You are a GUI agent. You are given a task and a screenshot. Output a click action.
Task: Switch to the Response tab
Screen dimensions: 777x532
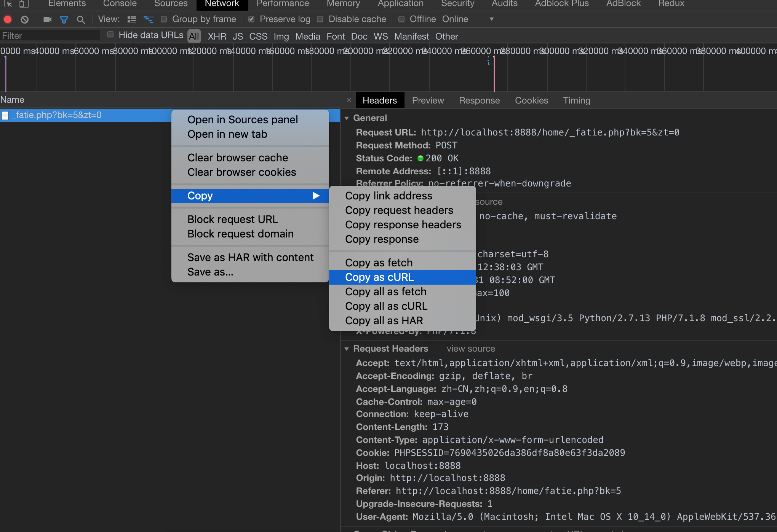[x=479, y=100]
